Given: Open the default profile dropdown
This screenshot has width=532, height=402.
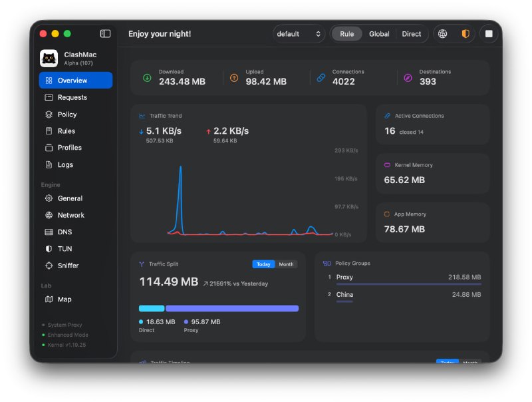Looking at the screenshot, I should point(299,34).
